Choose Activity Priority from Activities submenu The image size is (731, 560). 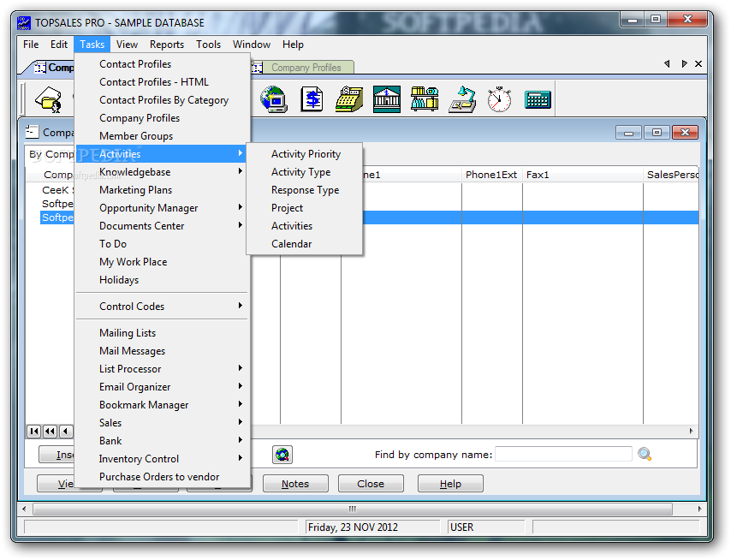(305, 154)
